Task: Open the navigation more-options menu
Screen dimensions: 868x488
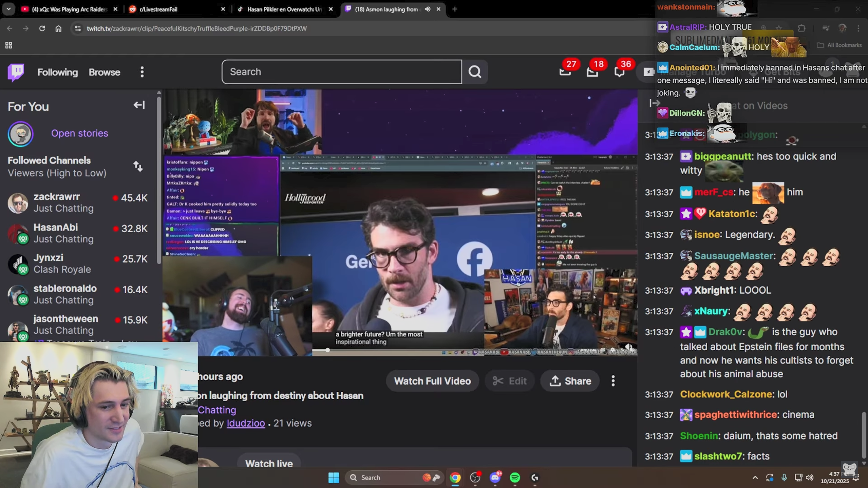Action: (x=142, y=72)
